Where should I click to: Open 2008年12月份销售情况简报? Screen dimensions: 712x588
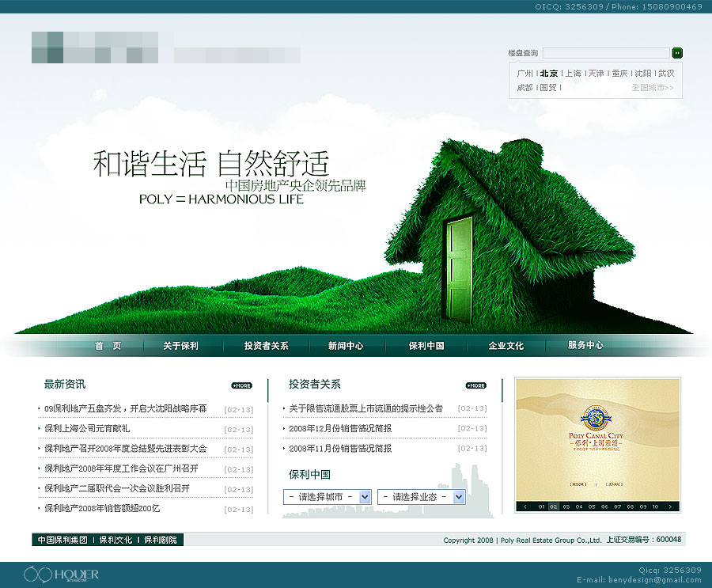[340, 428]
